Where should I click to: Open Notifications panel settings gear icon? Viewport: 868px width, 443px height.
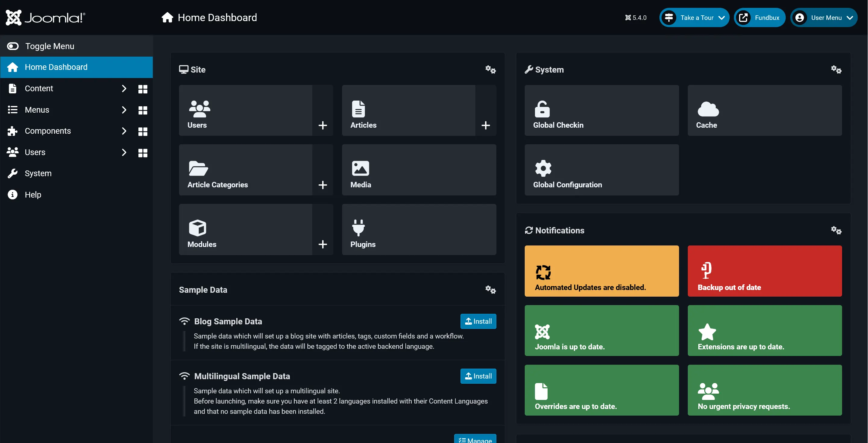pyautogui.click(x=836, y=230)
